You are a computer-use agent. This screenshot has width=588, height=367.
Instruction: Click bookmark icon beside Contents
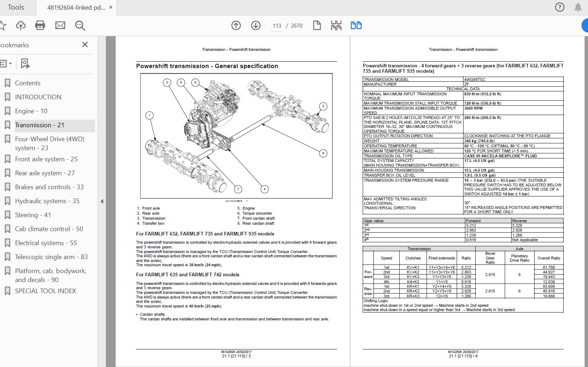click(7, 83)
